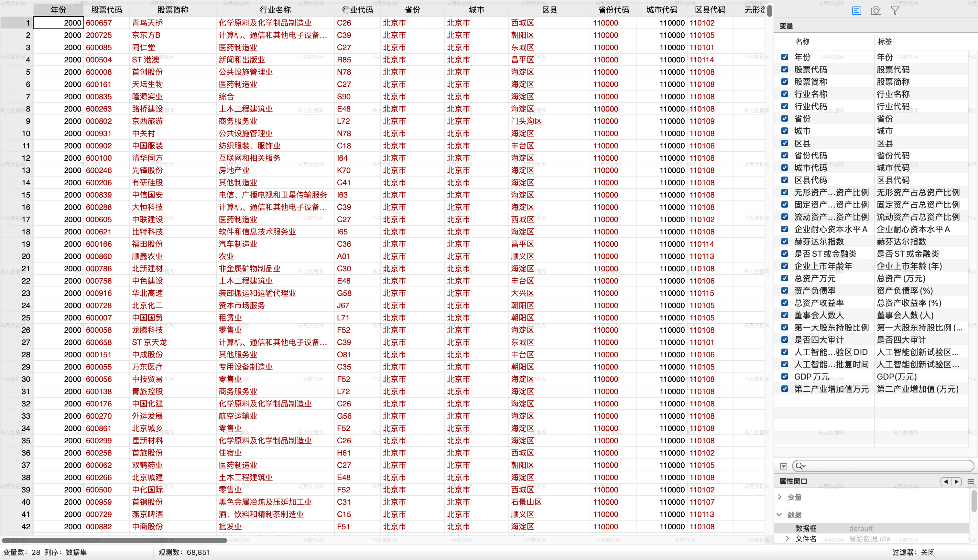Select row number 20 header
Image resolution: width=978 pixels, height=560 pixels.
pyautogui.click(x=16, y=256)
